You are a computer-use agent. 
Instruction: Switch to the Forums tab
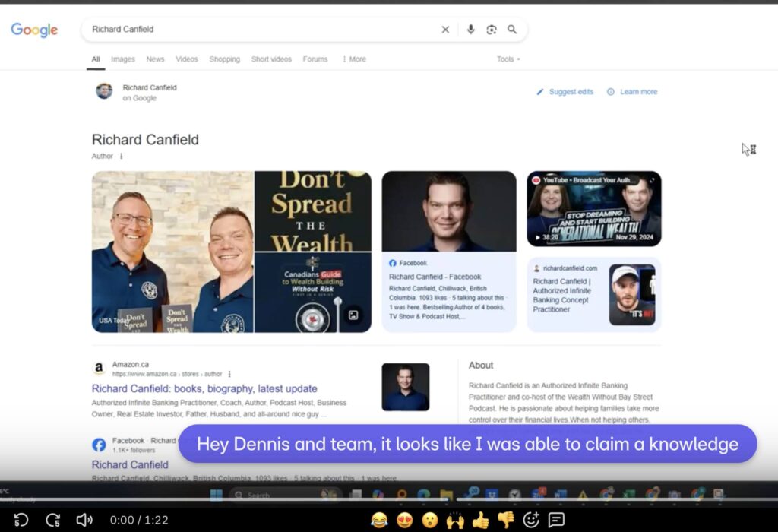tap(315, 59)
